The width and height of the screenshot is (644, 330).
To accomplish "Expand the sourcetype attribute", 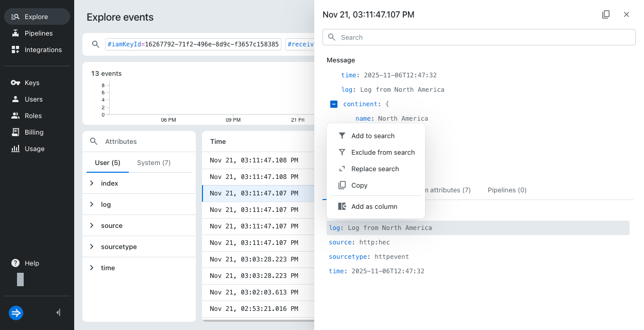I will pyautogui.click(x=92, y=247).
